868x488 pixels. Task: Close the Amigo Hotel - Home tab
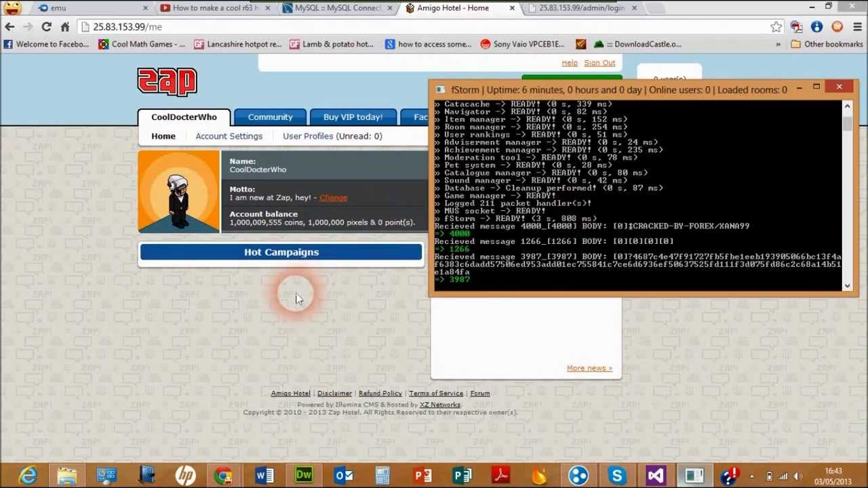(512, 8)
